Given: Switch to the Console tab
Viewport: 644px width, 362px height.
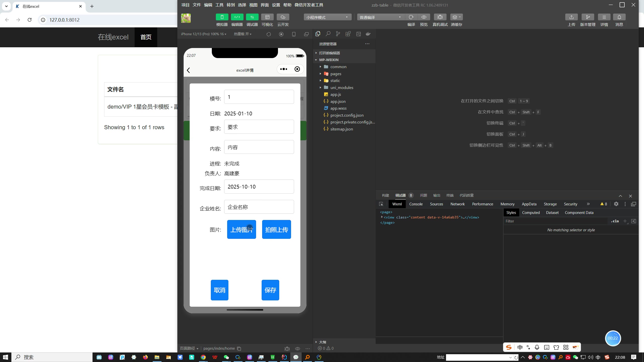Looking at the screenshot, I should pos(416,204).
